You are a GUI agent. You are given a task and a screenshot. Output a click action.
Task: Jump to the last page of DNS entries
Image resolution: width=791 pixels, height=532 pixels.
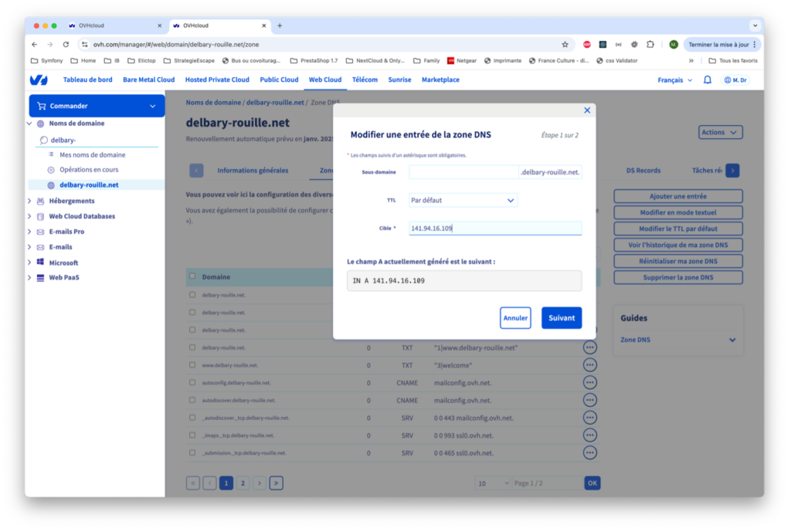(x=276, y=483)
